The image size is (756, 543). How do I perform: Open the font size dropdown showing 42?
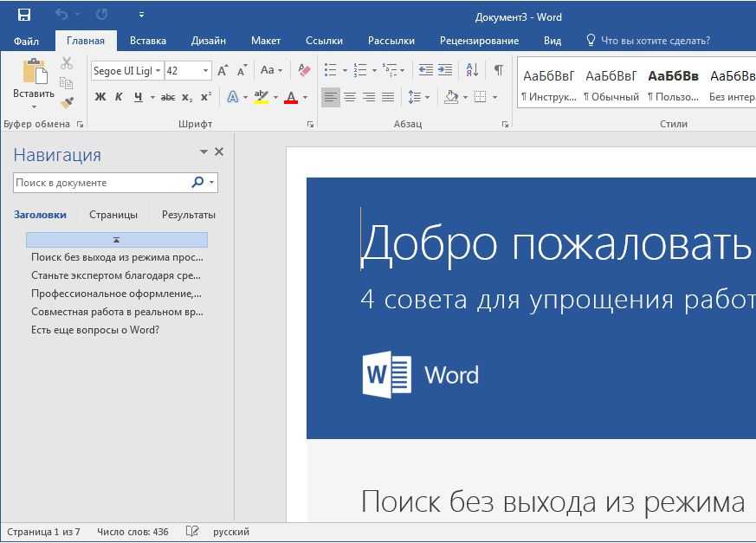coord(206,71)
